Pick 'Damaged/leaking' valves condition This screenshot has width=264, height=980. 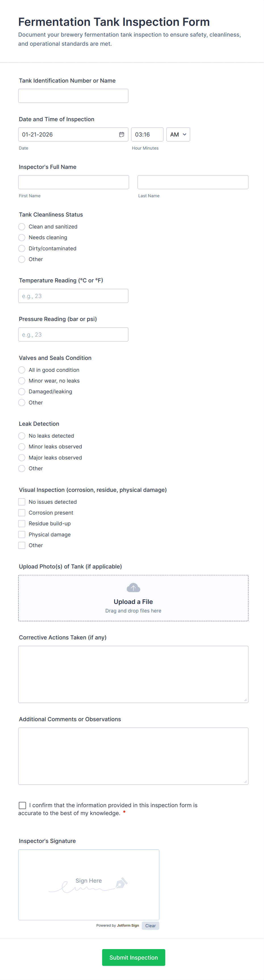point(22,391)
